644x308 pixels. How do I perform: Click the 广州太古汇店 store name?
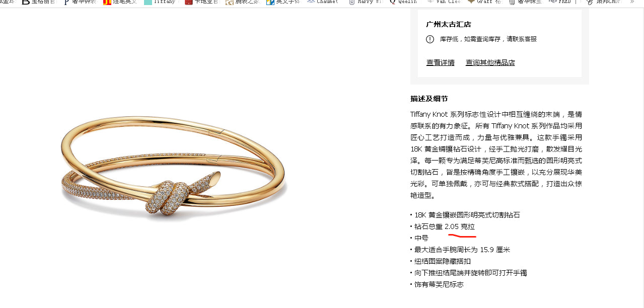pos(449,24)
